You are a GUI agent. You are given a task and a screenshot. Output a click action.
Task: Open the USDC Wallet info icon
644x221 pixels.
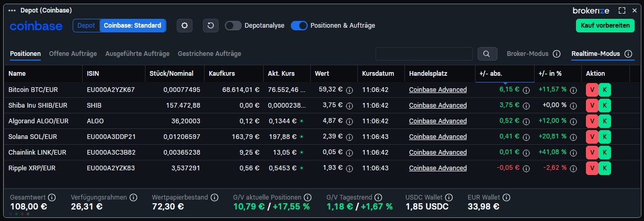449,197
